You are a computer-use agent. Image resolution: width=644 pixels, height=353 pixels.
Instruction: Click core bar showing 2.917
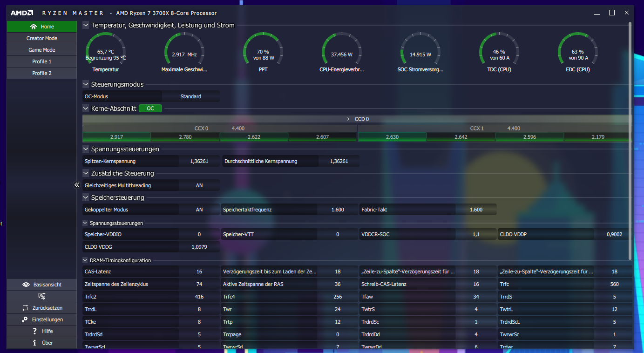(x=116, y=137)
